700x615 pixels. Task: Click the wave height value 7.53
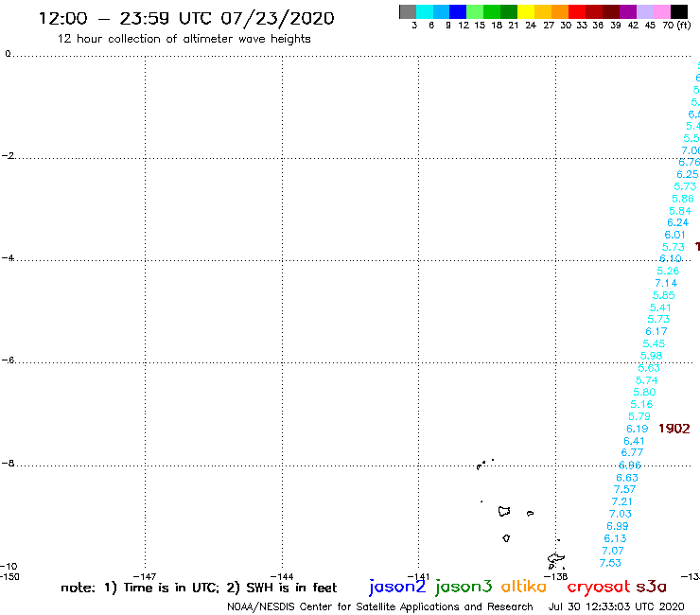[610, 563]
